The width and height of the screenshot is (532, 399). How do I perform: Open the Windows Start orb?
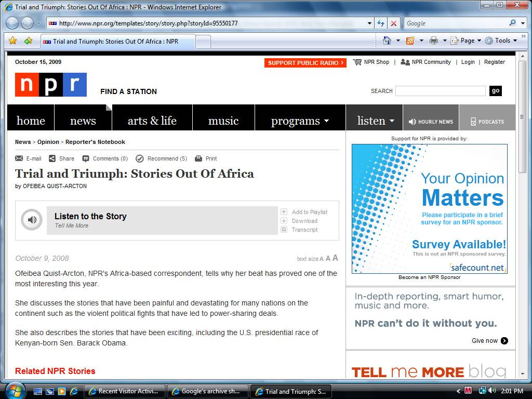15,391
